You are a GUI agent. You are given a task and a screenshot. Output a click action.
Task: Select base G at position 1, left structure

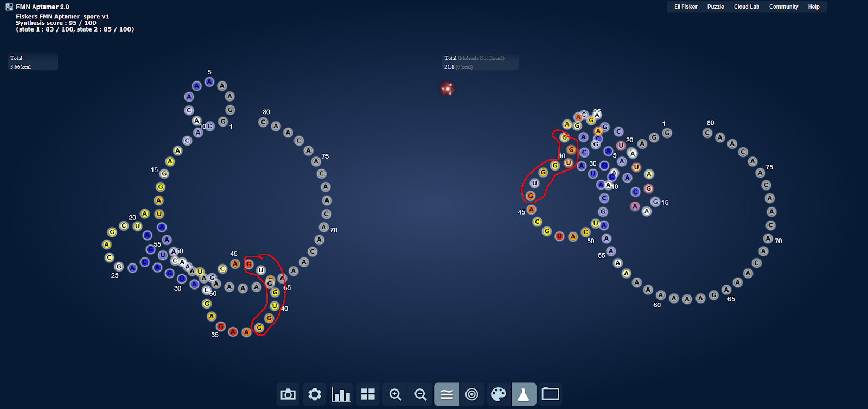click(223, 122)
